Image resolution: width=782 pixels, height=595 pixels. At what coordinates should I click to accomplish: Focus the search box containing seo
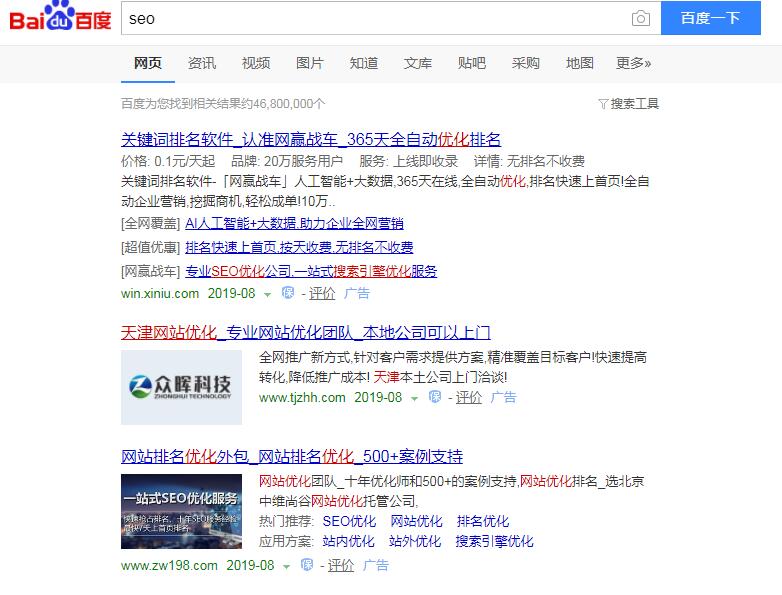[377, 18]
